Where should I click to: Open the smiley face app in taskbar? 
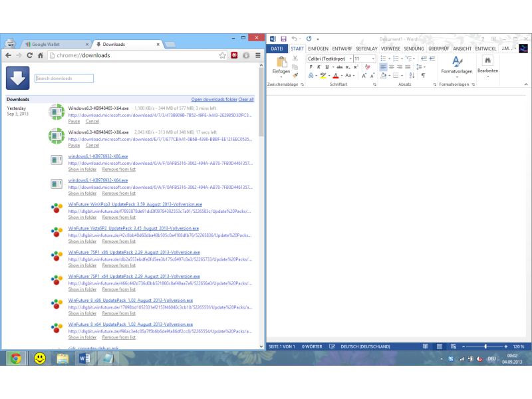40,358
